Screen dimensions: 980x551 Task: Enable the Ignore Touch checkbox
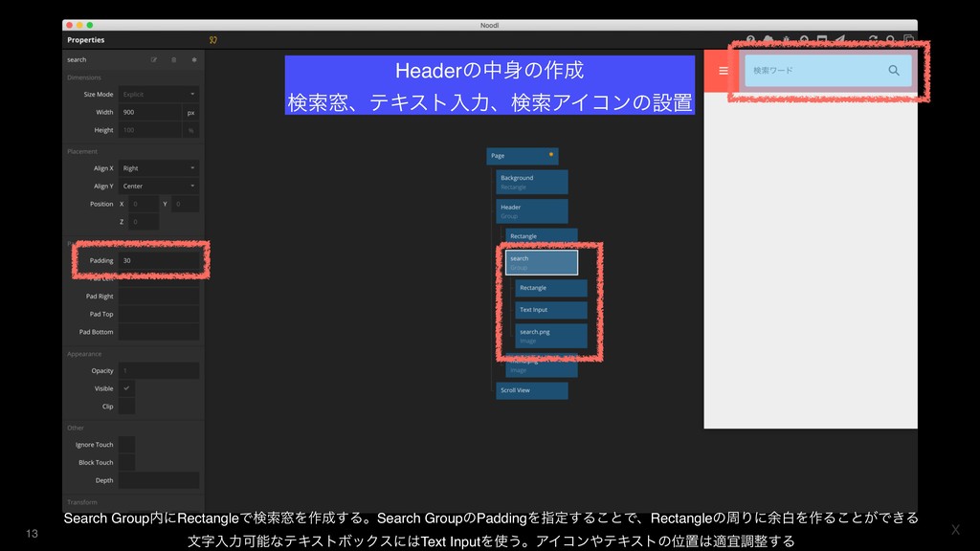127,445
